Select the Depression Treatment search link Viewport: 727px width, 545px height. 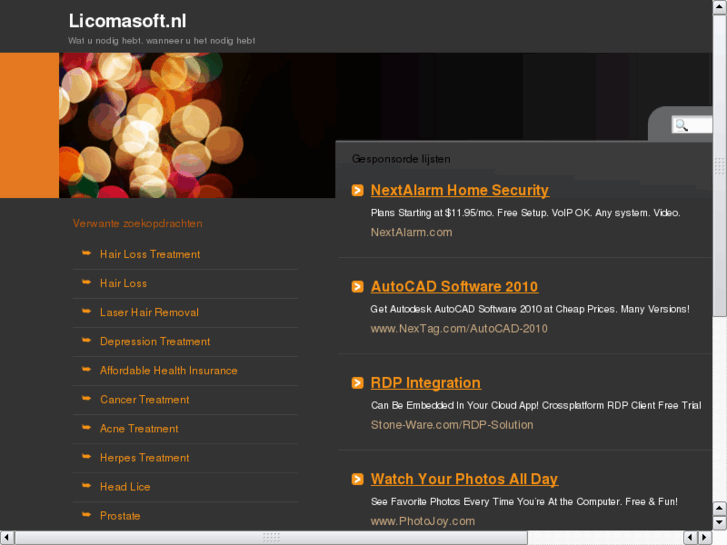pyautogui.click(x=155, y=342)
